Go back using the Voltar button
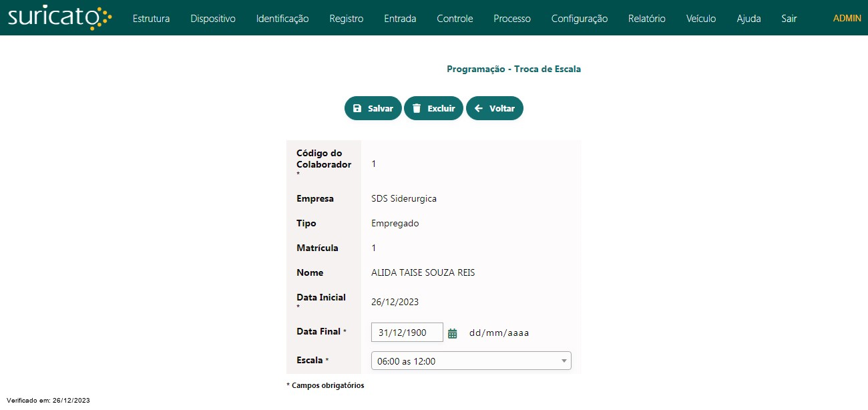This screenshot has width=868, height=410. (x=494, y=108)
